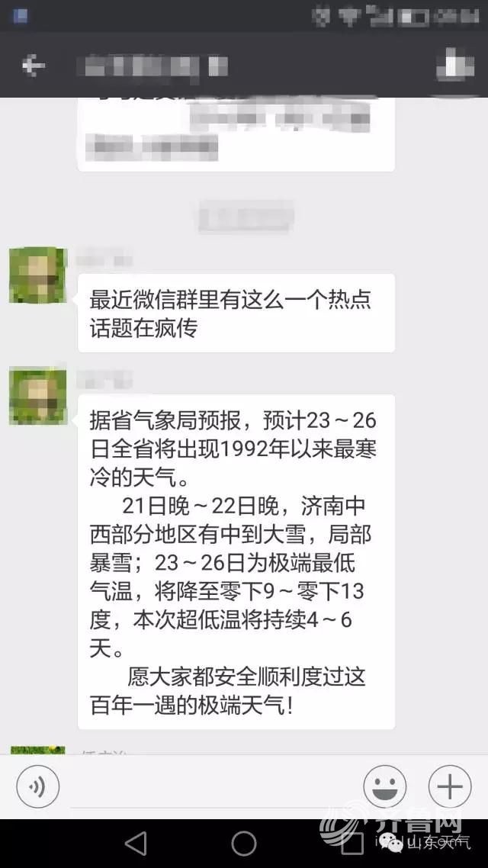Screen dimensions: 488x868
Task: Open the partially visible avatar above input bar
Action: pos(38,750)
